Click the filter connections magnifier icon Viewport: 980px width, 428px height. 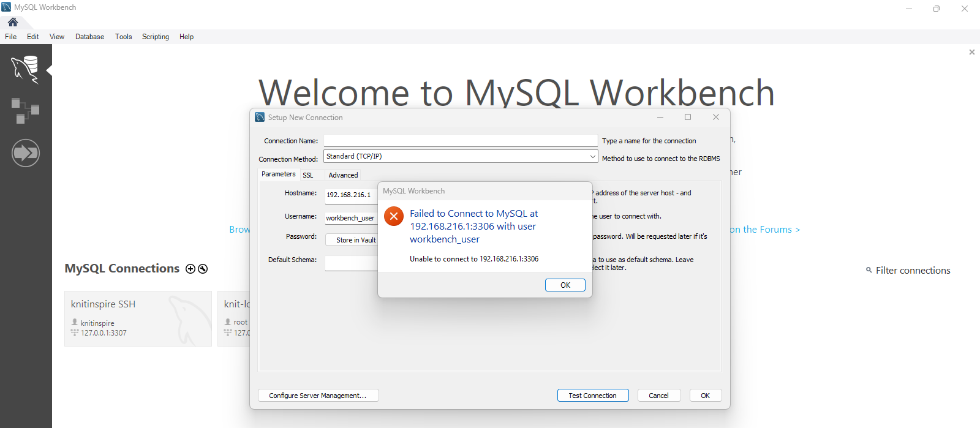pyautogui.click(x=869, y=270)
